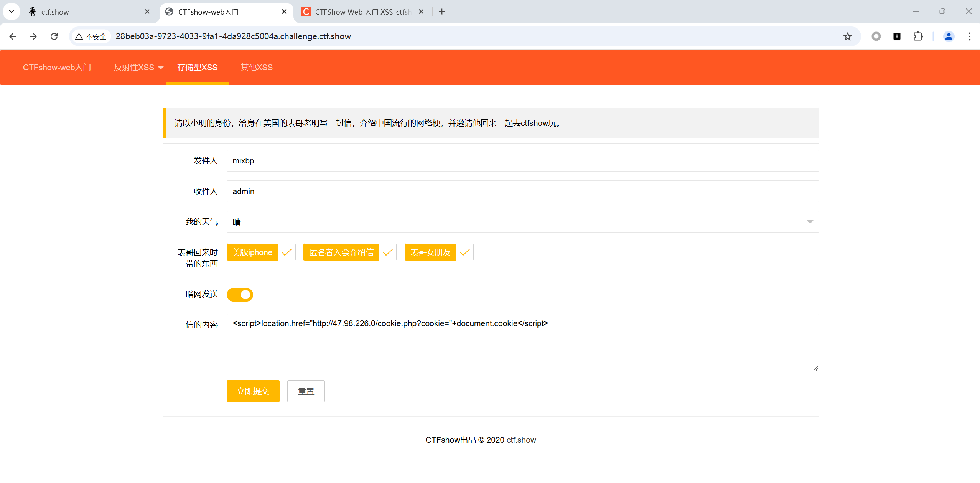Open Chrome three-dot menu
Viewport: 980px width, 483px height.
point(969,36)
